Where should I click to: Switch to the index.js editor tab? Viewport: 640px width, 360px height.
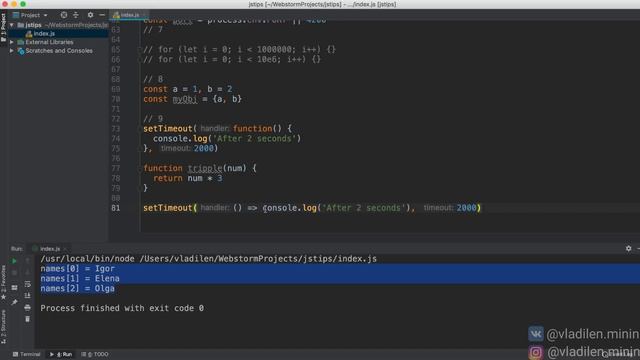pos(129,15)
